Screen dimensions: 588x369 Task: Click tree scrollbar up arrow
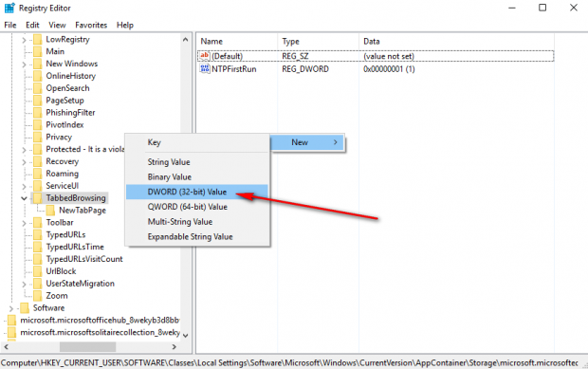185,40
